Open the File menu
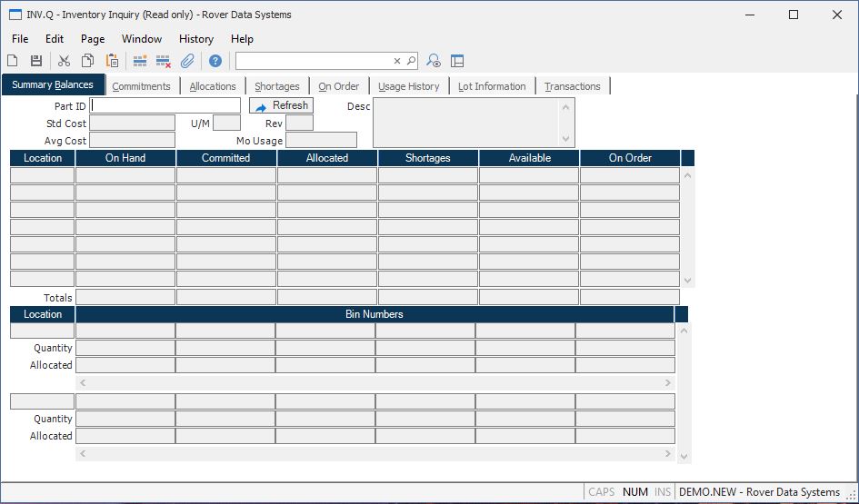This screenshot has height=504, width=859. (x=20, y=39)
